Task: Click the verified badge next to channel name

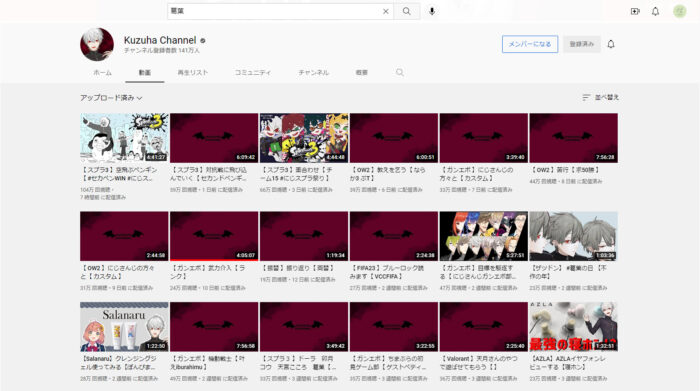Action: 203,41
